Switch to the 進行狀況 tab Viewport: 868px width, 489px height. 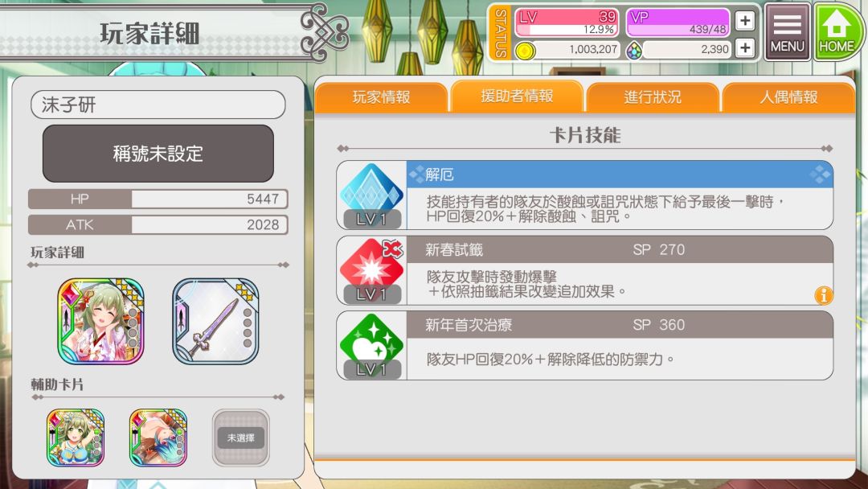tap(653, 97)
